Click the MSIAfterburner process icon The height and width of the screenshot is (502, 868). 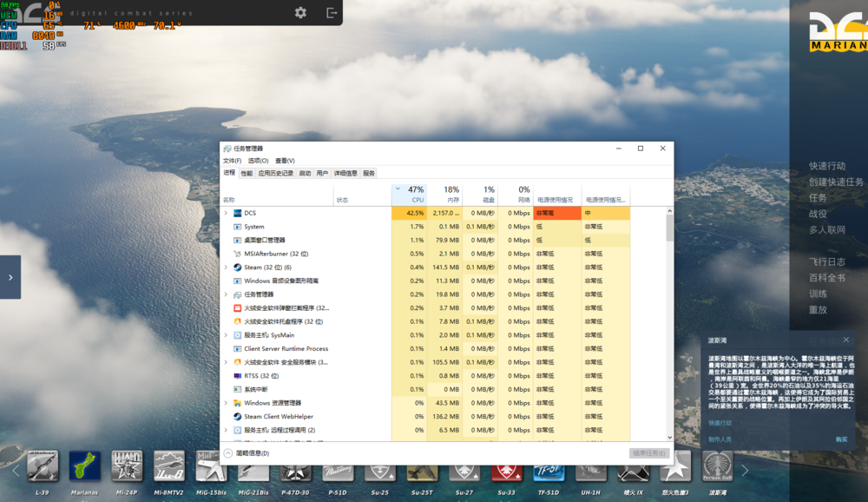238,254
